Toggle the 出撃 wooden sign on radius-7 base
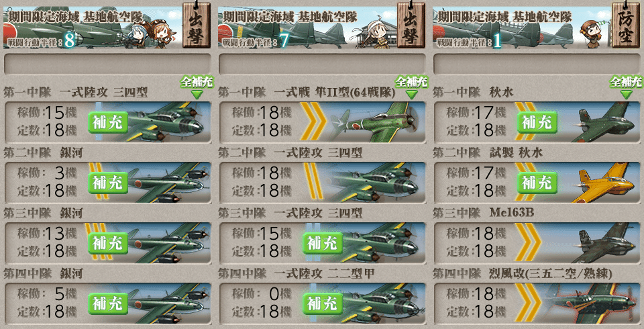644x329 pixels. 411,25
